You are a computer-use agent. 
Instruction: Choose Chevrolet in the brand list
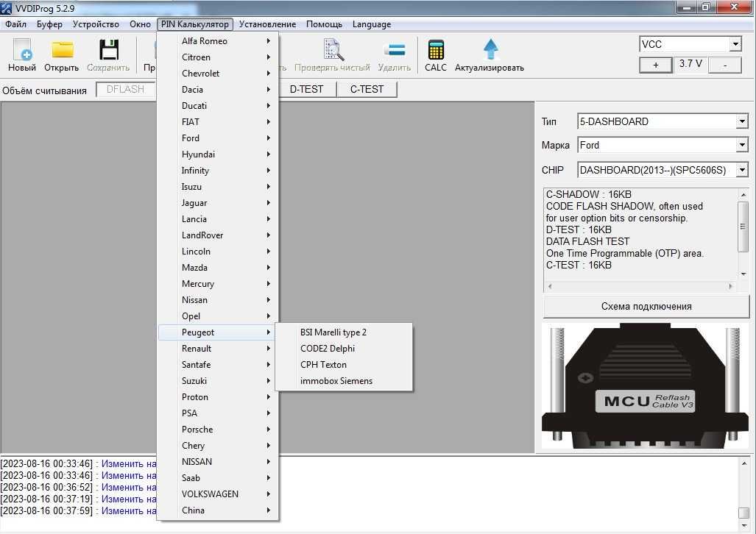(219, 74)
